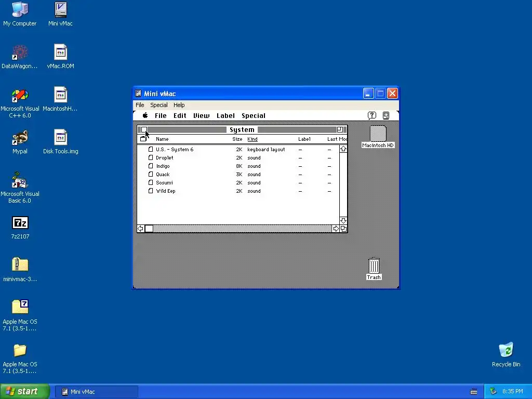
Task: Open the bold Special menu in Finder
Action: [x=254, y=116]
